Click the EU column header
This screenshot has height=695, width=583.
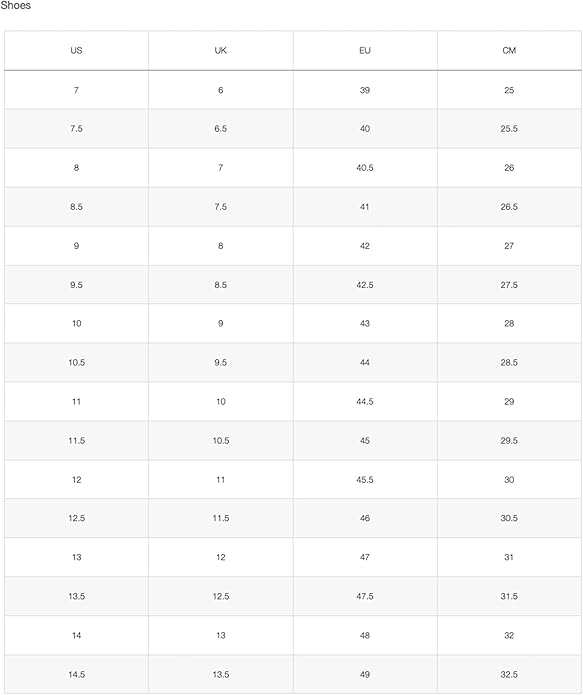pos(365,51)
